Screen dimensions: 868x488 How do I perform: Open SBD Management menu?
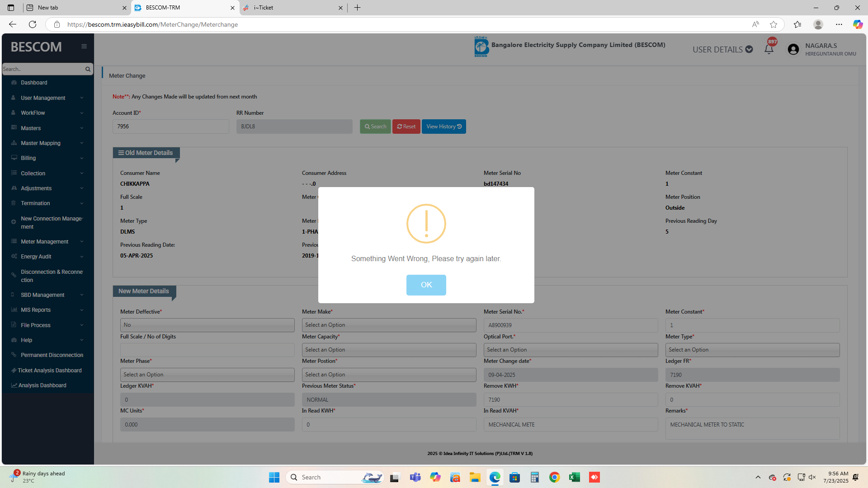tap(48, 295)
